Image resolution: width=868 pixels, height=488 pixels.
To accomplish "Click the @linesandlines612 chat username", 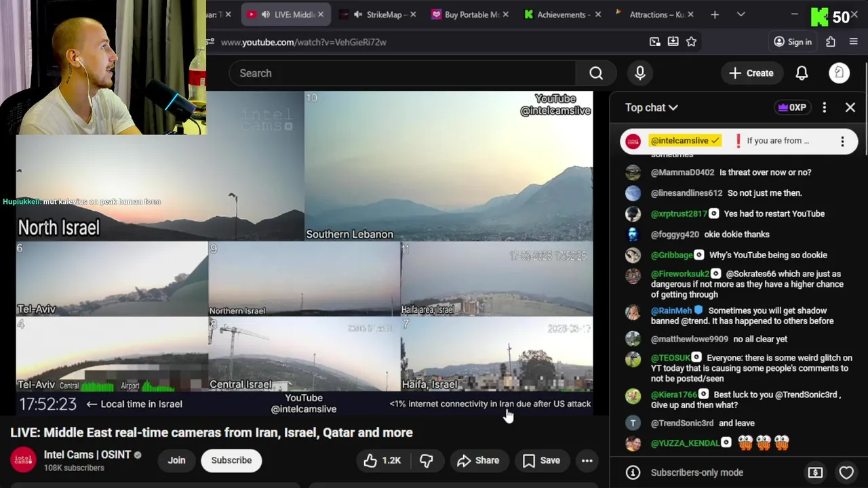I will pos(686,193).
